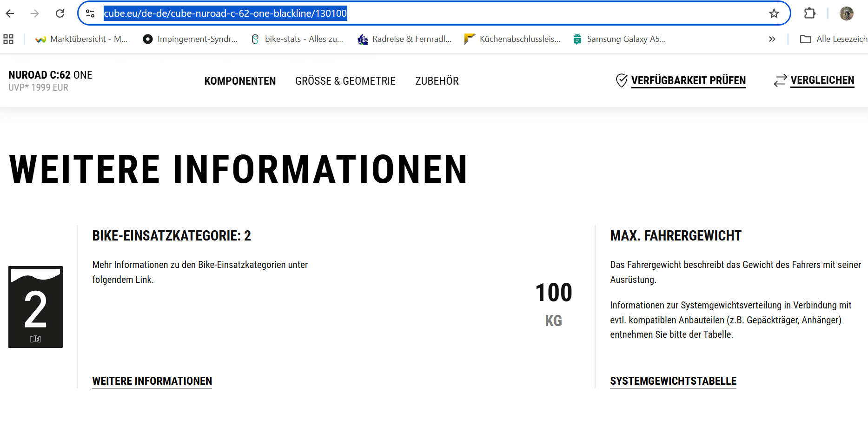This screenshot has width=868, height=421.
Task: Open the apps grid in bookmarks bar
Action: click(8, 39)
